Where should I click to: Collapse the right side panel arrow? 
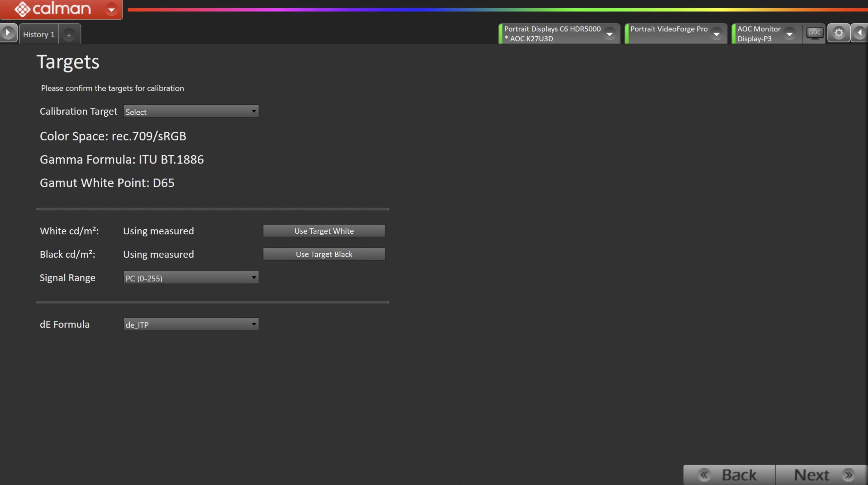coord(860,33)
